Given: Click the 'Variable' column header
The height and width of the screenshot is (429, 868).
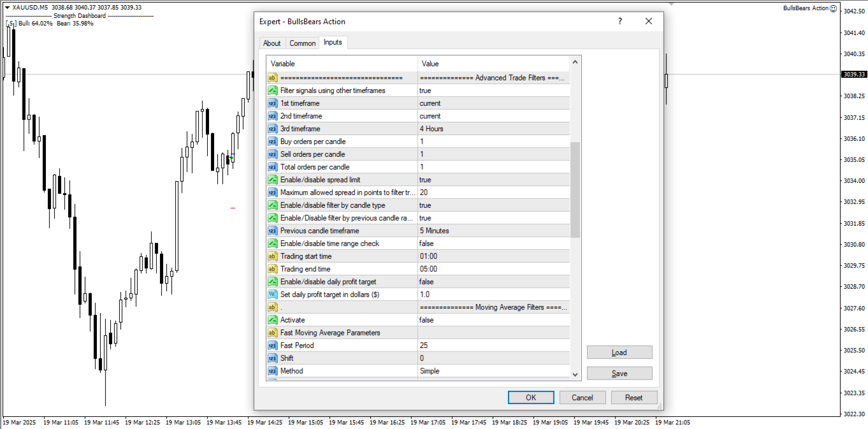Looking at the screenshot, I should tap(342, 64).
